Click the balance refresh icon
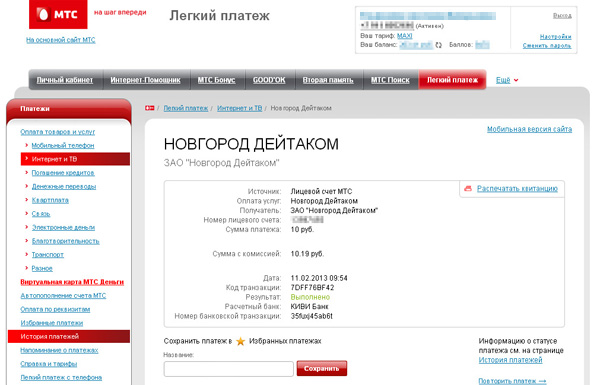The height and width of the screenshot is (385, 600). pyautogui.click(x=439, y=45)
